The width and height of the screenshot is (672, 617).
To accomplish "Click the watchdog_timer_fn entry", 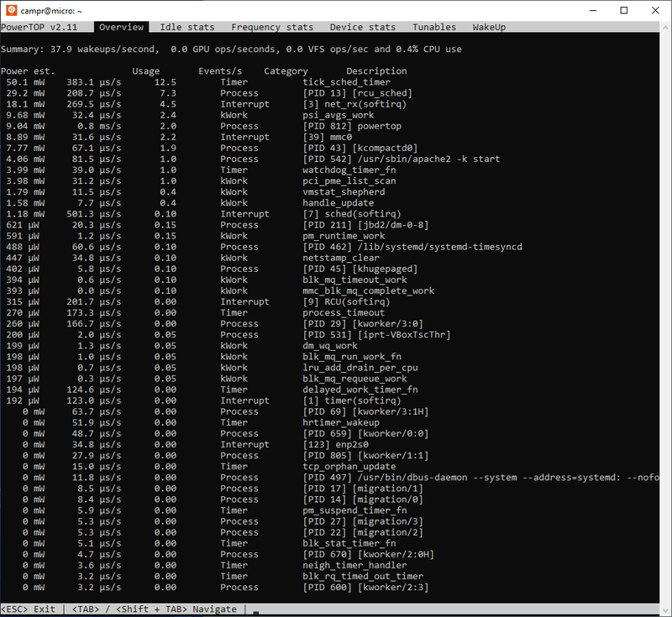I will (349, 170).
